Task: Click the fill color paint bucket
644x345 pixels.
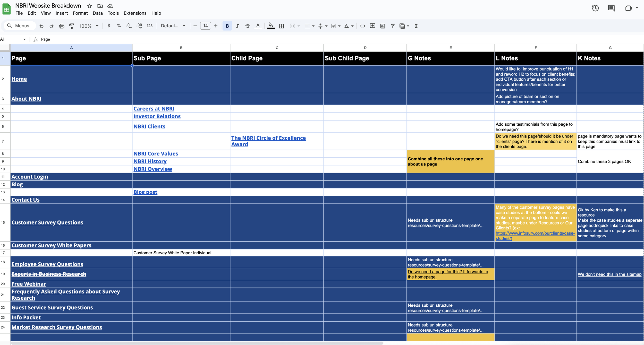Action: click(x=270, y=26)
